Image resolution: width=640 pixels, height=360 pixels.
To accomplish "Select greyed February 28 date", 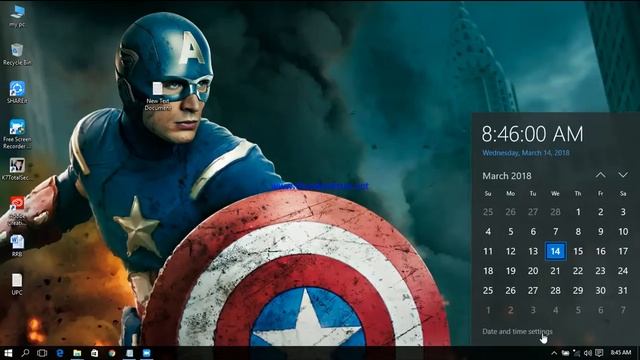I will [x=556, y=212].
